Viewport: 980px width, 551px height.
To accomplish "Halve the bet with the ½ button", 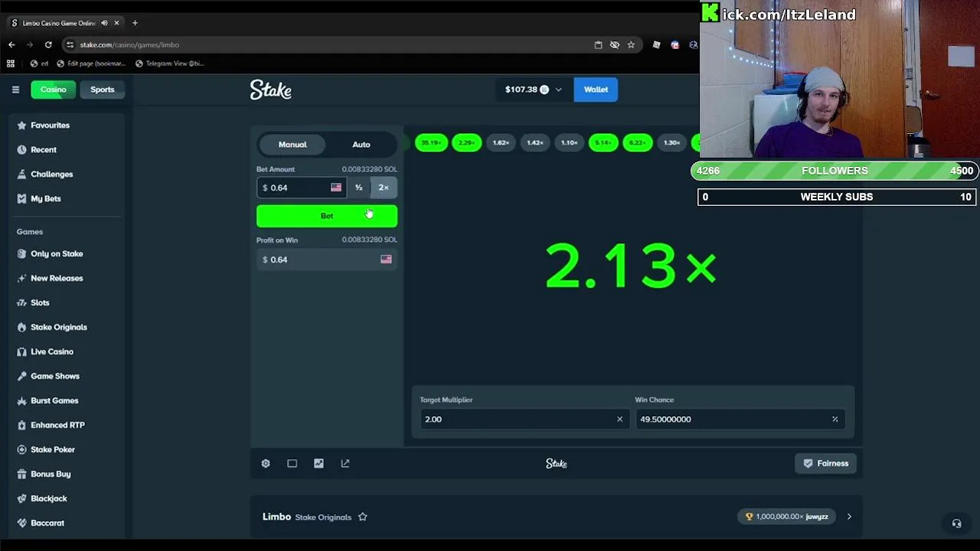I will click(358, 187).
